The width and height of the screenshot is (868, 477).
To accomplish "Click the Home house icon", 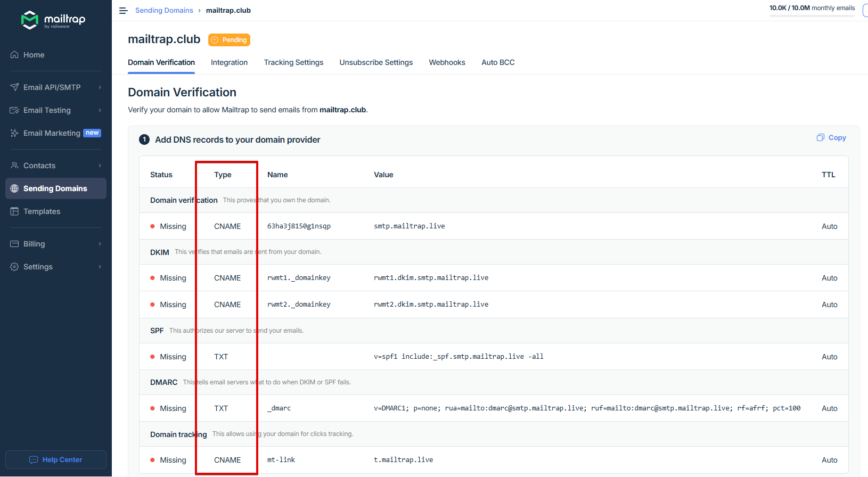I will (14, 55).
